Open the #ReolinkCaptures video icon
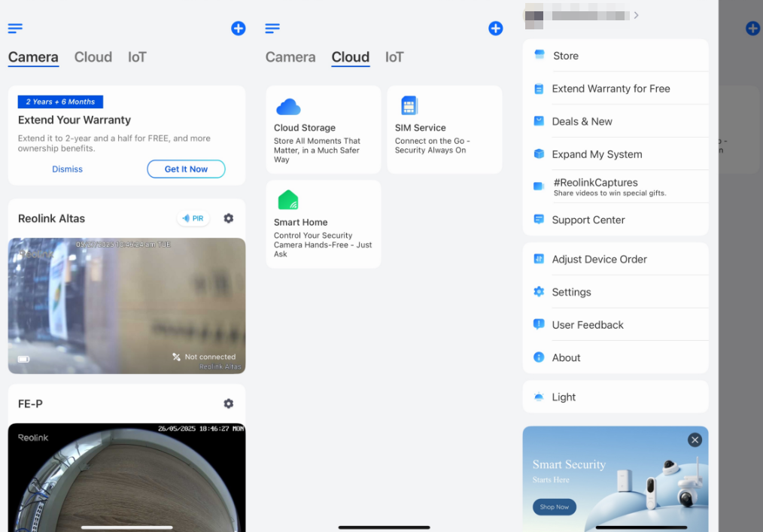 coord(539,186)
